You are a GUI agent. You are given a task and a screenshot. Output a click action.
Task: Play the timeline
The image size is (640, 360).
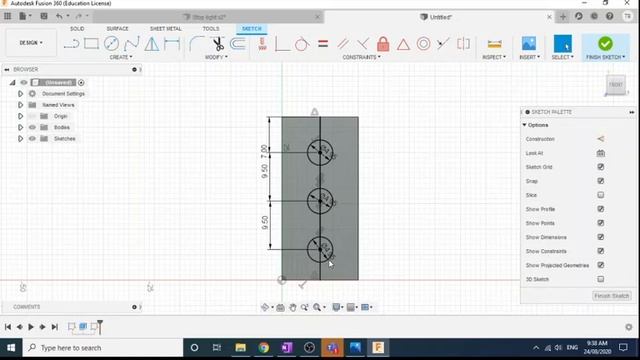pyautogui.click(x=31, y=327)
